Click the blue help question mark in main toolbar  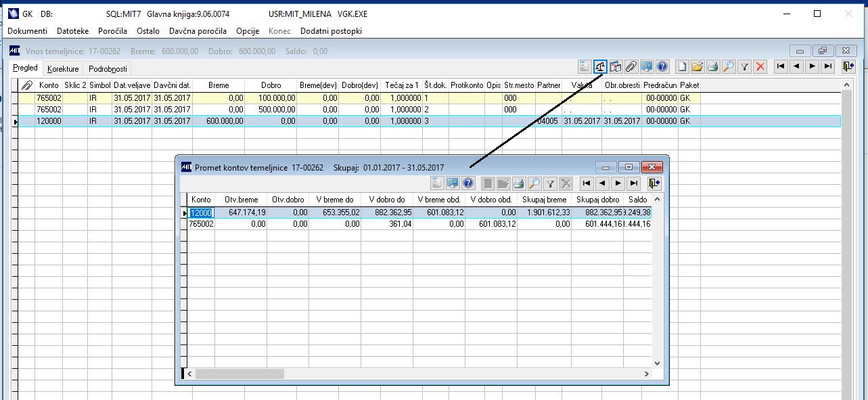tap(662, 66)
